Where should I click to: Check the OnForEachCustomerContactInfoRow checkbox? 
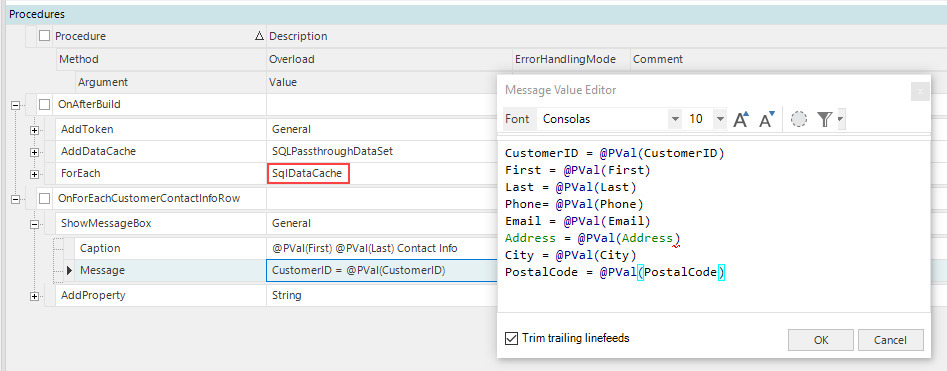[45, 198]
